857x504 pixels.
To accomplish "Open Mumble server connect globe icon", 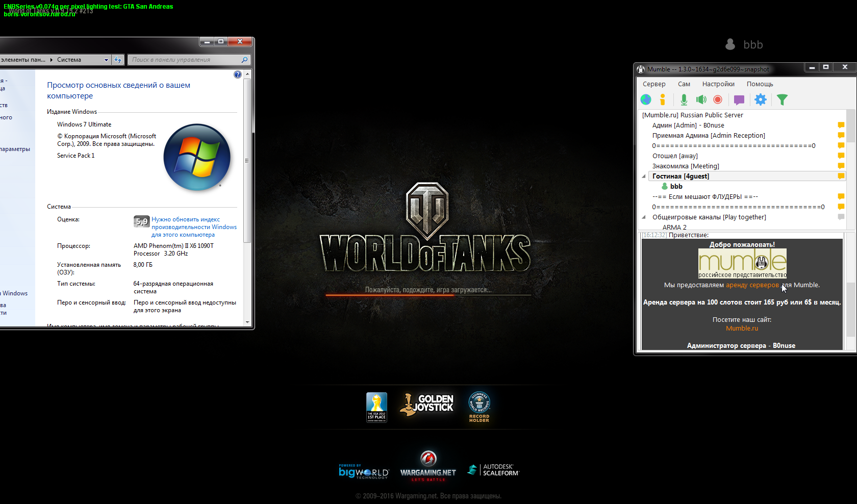I will [646, 99].
